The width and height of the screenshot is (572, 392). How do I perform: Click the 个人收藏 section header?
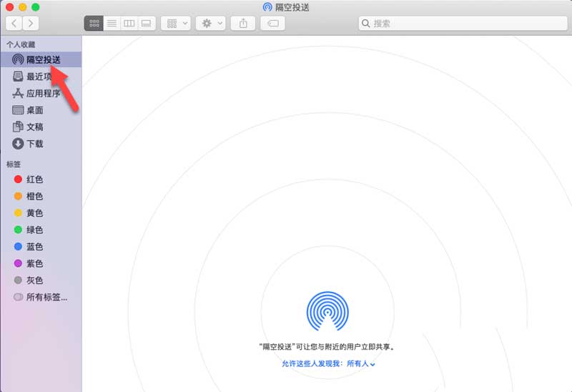pyautogui.click(x=21, y=44)
